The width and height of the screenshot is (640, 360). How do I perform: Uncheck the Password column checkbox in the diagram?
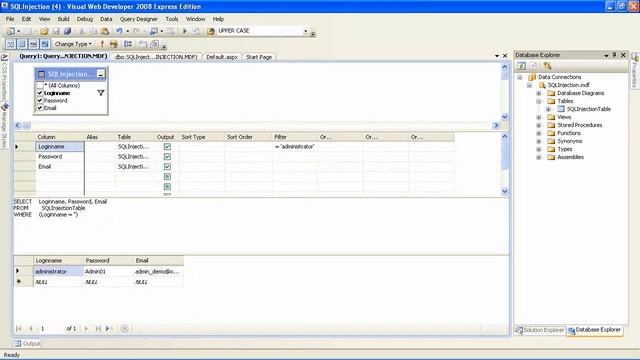40,100
